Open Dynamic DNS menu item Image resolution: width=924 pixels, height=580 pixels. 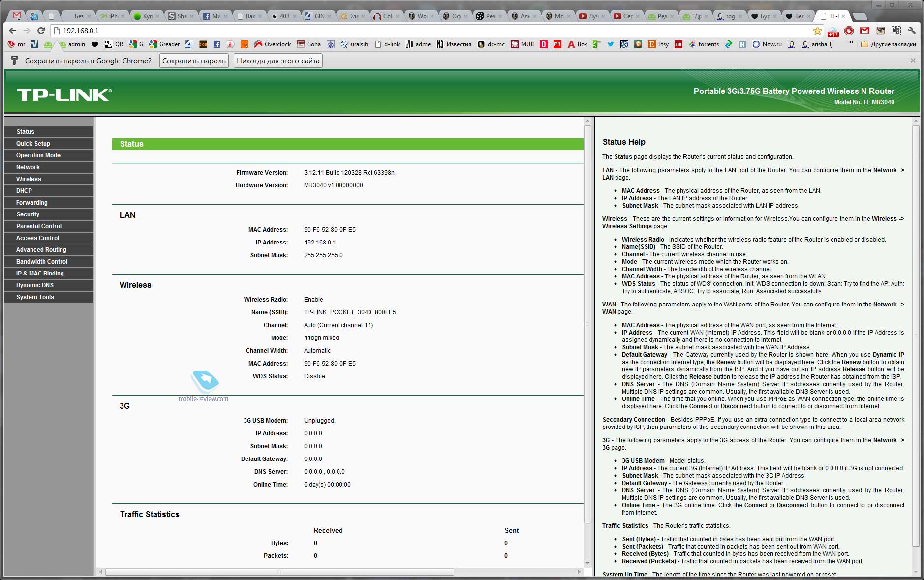49,285
